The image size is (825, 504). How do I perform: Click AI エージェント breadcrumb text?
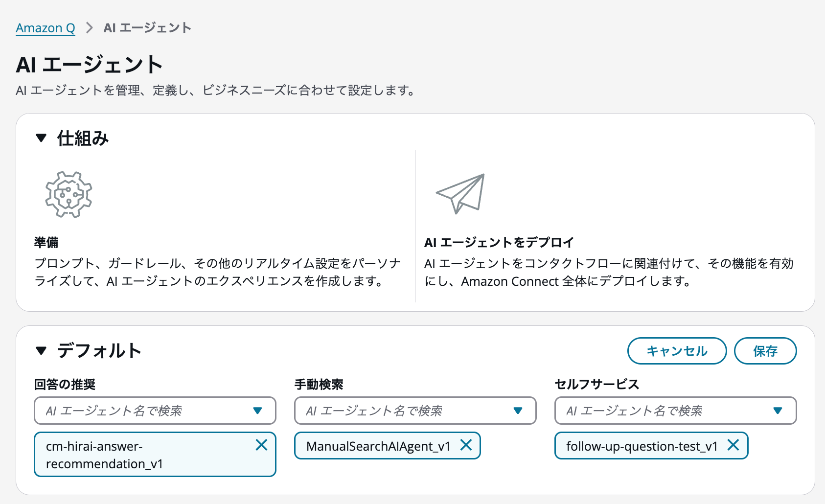tap(147, 28)
